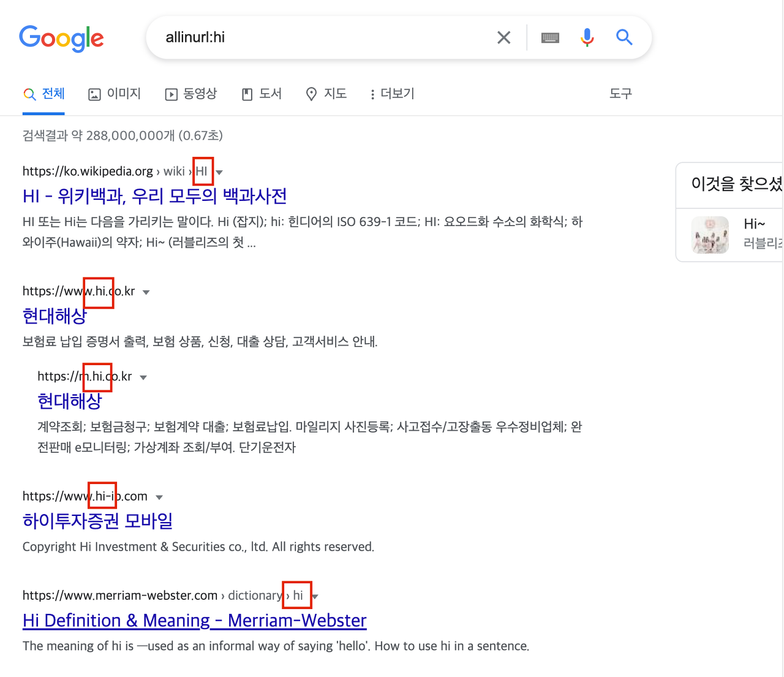
Task: Click the 보험료 납입 증명서 출력 snippet text
Action: [200, 341]
